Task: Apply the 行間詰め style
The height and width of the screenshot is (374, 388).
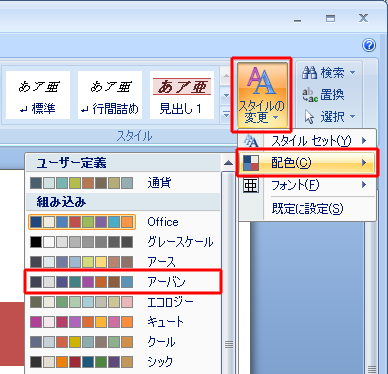Action: (110, 95)
